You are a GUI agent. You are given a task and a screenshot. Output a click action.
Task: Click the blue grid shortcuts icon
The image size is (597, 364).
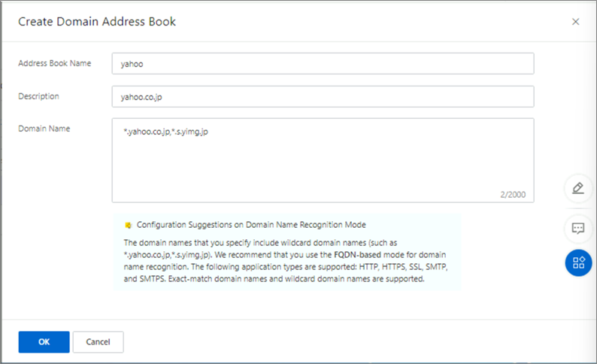click(x=578, y=262)
